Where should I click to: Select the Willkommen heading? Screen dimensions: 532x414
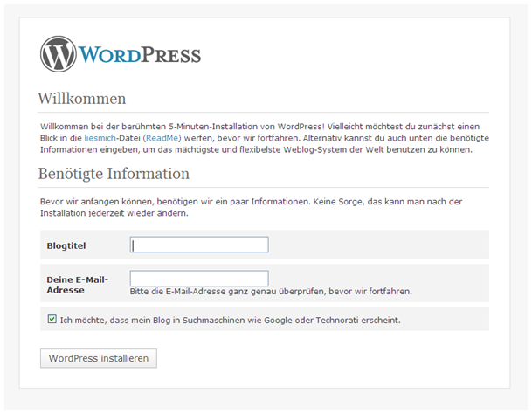point(82,99)
